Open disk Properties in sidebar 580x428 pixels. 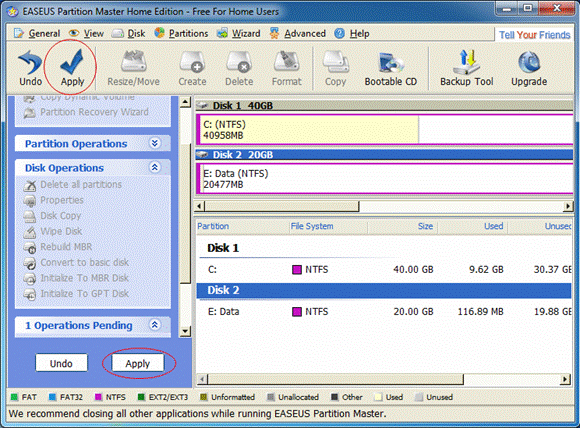[54, 200]
